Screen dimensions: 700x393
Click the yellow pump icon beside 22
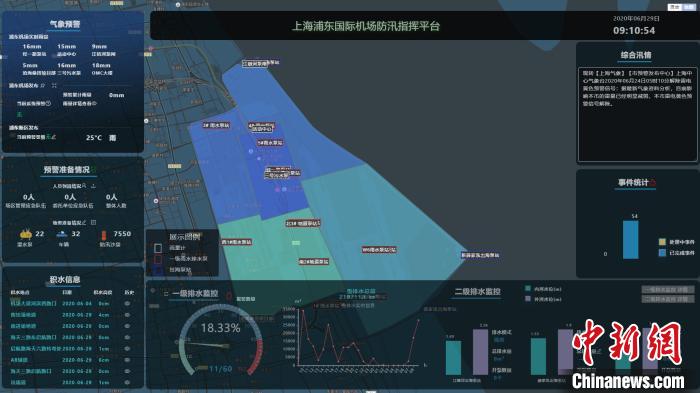click(25, 234)
